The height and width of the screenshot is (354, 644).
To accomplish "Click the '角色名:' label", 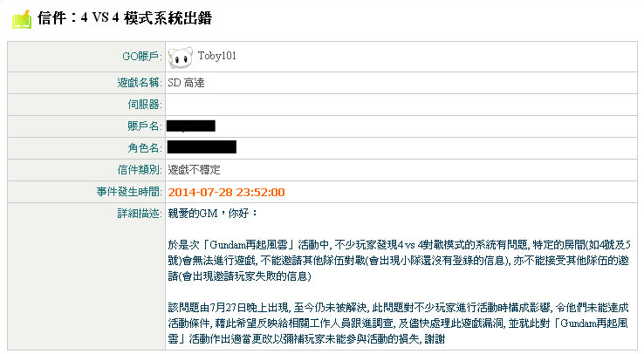I will (x=145, y=148).
